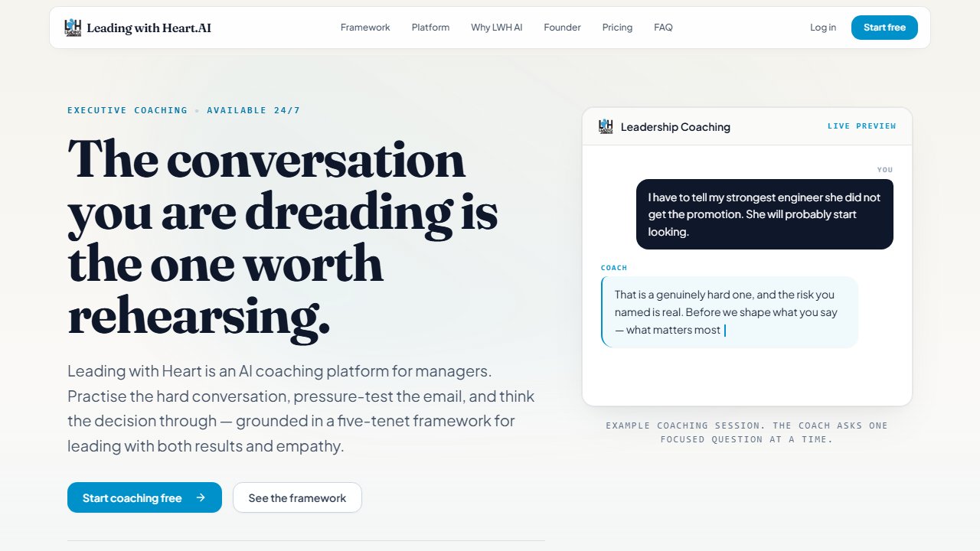Click the paragraph starting 'Leading with Heart is an AI'

click(x=301, y=409)
